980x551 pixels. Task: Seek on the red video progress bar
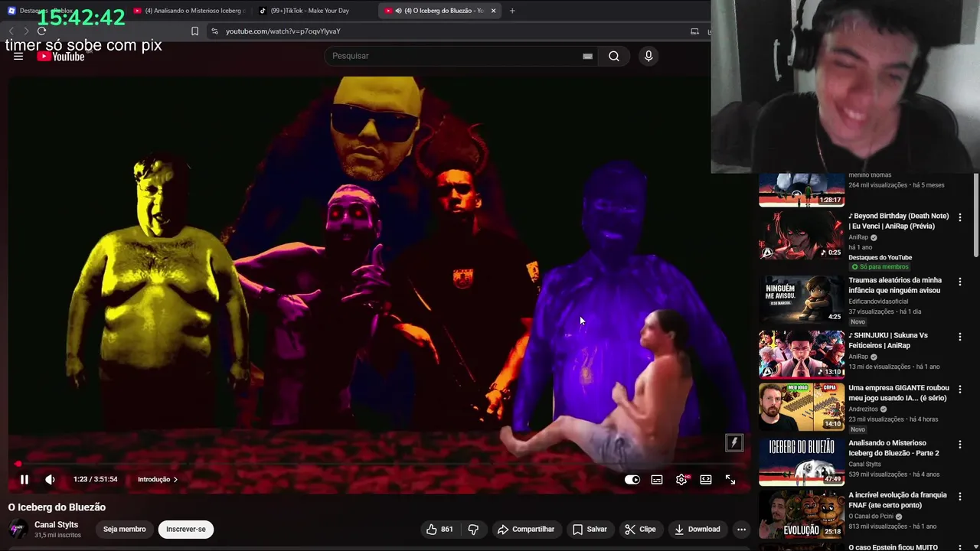click(379, 464)
